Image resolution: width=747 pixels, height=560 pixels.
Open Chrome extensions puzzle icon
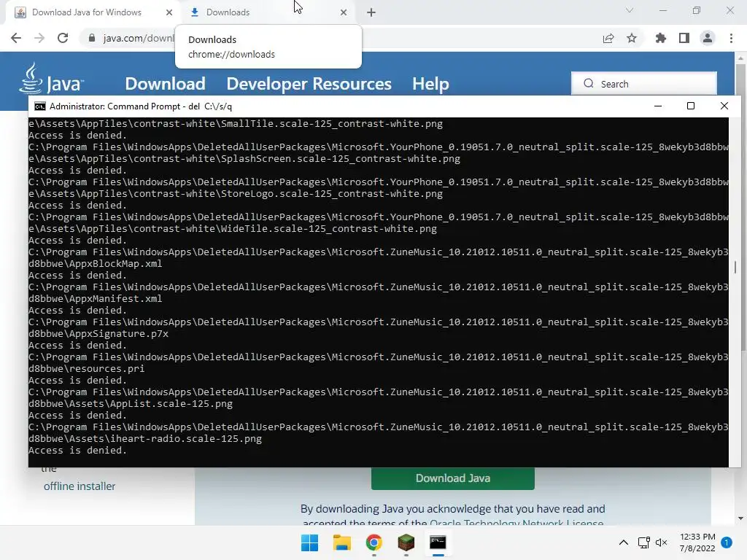660,38
